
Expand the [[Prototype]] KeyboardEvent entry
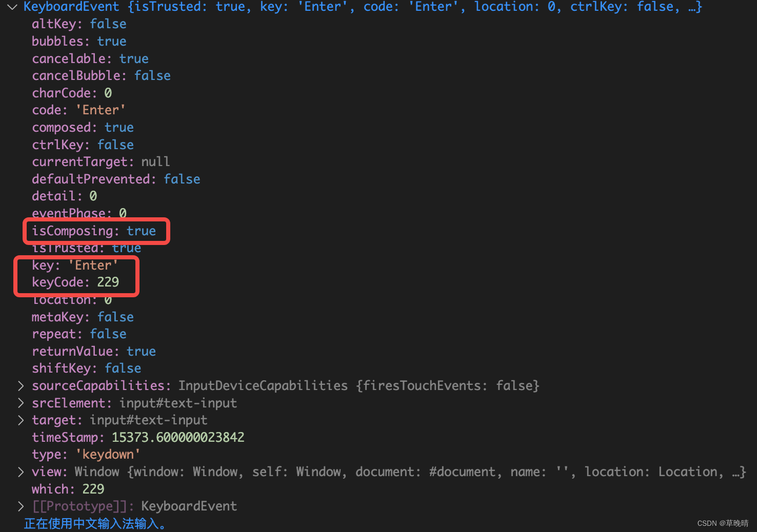[x=21, y=506]
